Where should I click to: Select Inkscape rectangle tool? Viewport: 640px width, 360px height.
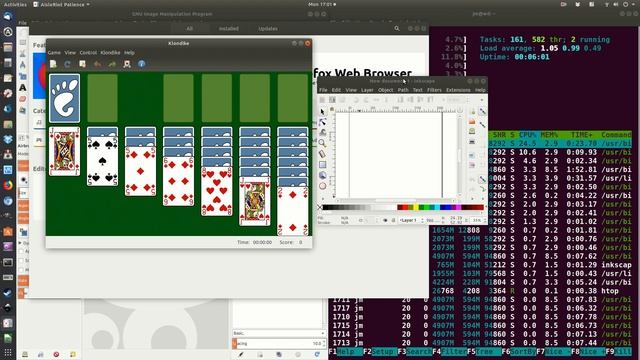pos(322,164)
